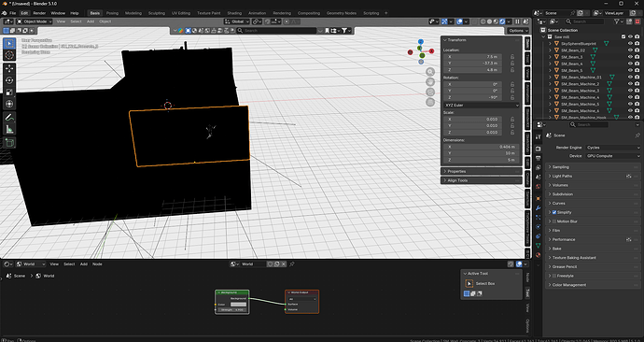Pin the Scene properties panel
644x342 pixels.
coord(637,135)
